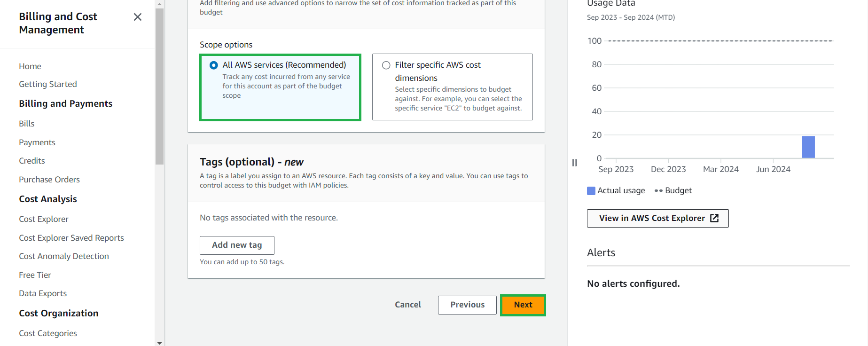868x346 pixels.
Task: Select All AWS services (Recommended) radio
Action: click(214, 65)
